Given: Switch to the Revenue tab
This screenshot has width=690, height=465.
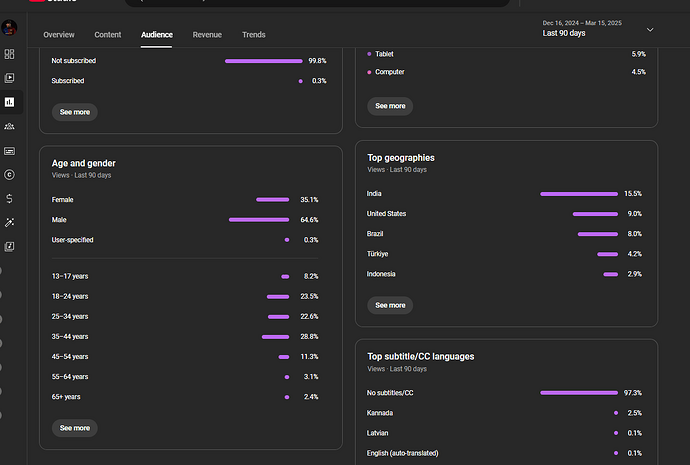Looking at the screenshot, I should [207, 35].
